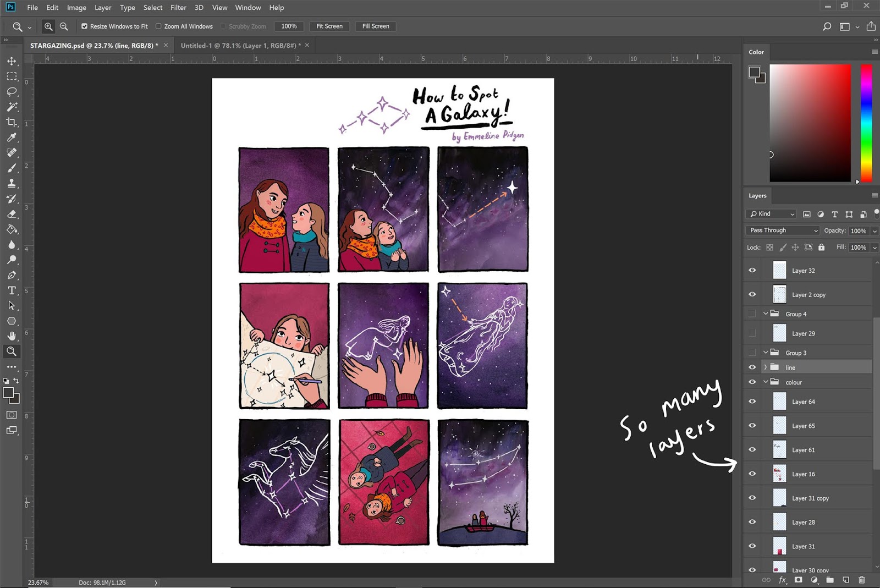Select the Eraser tool
The image size is (880, 588).
pyautogui.click(x=12, y=214)
